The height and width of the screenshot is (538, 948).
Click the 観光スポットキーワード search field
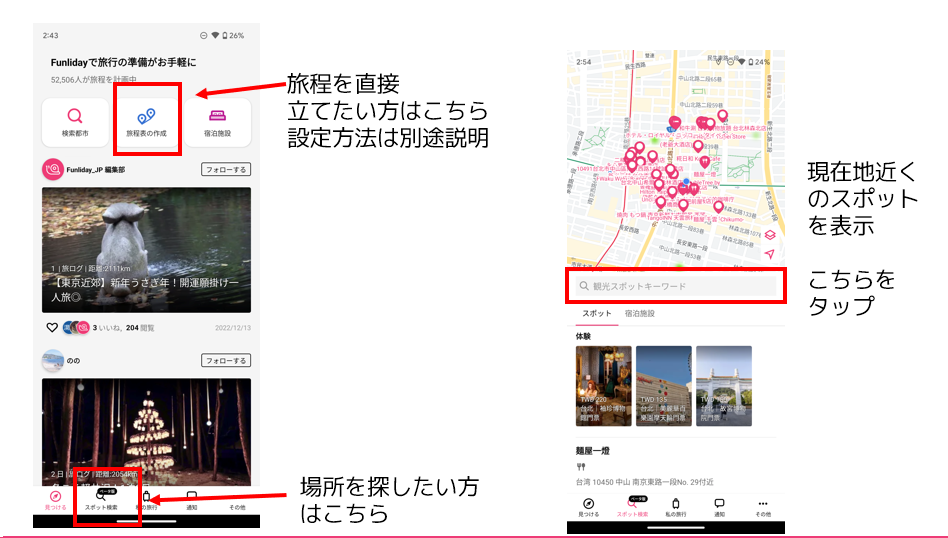pyautogui.click(x=676, y=287)
